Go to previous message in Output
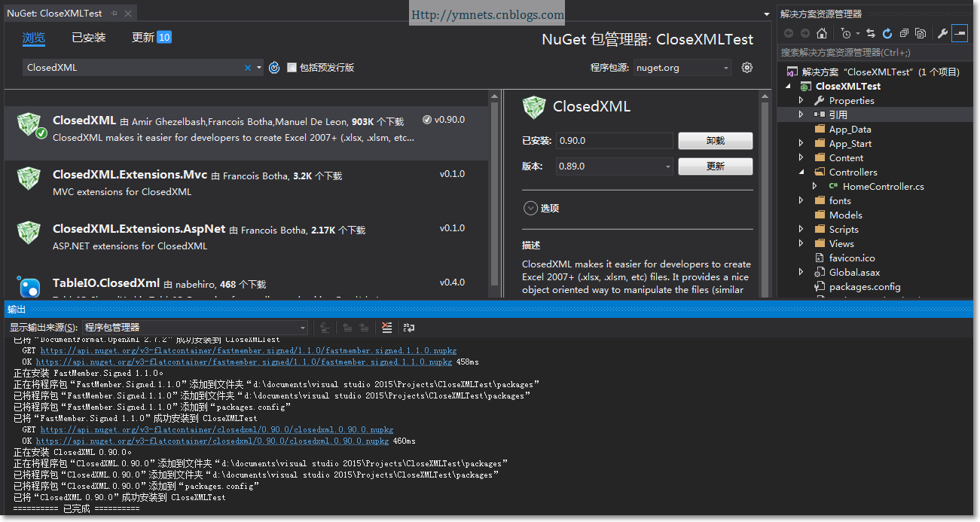The height and width of the screenshot is (522, 980). coord(347,328)
